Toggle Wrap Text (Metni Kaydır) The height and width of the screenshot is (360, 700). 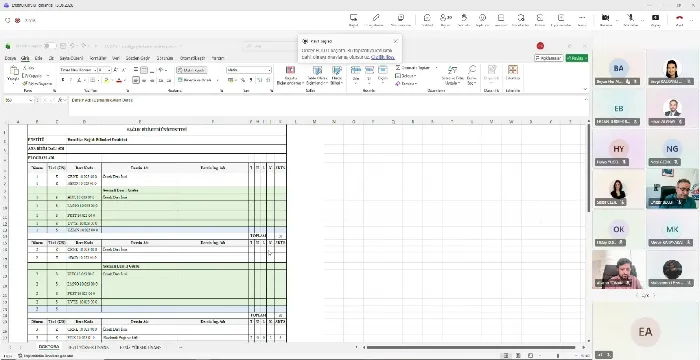(192, 70)
